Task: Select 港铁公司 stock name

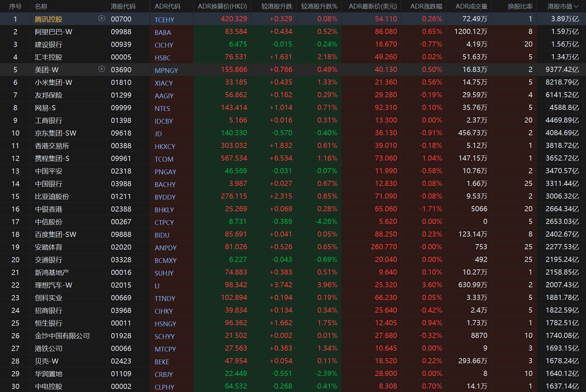Action: tap(49, 349)
